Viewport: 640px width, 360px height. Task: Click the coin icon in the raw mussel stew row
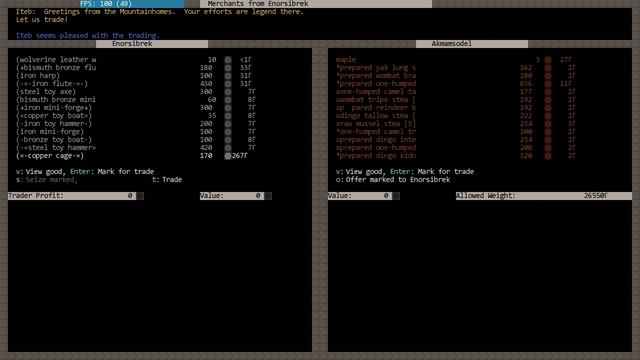click(548, 124)
